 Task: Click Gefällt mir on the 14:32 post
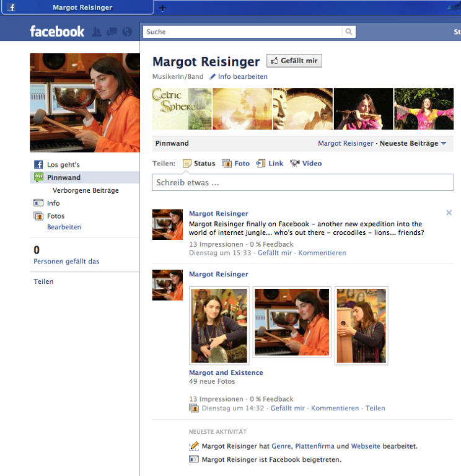[287, 408]
